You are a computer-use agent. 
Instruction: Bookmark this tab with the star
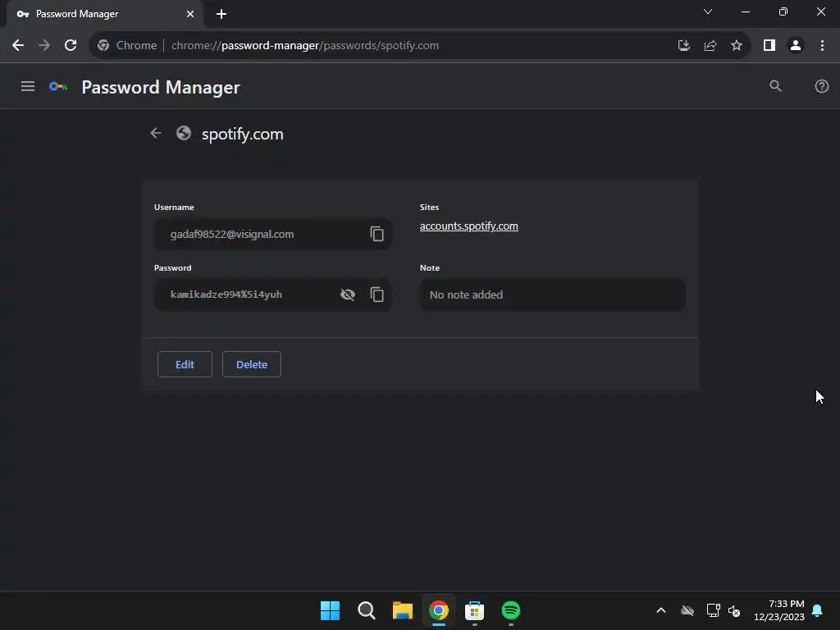[x=737, y=46]
